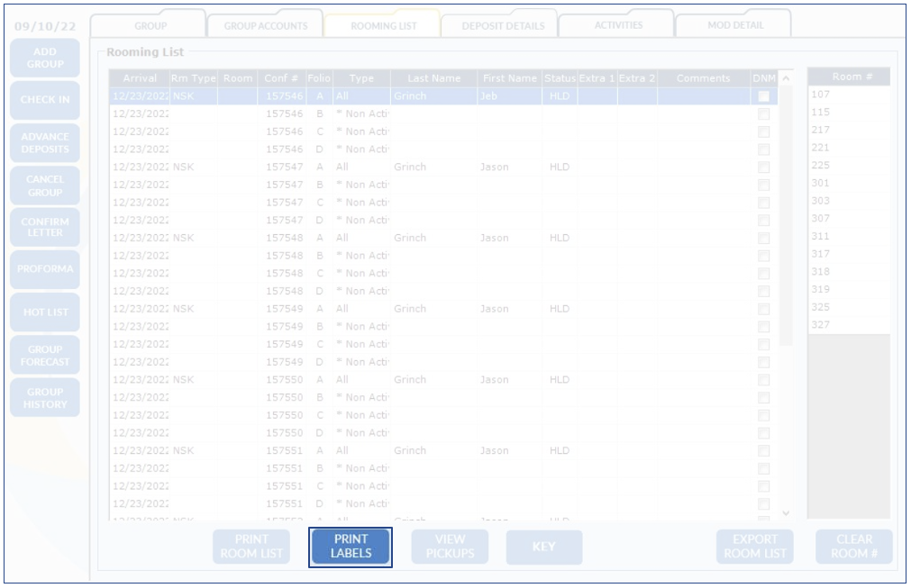This screenshot has width=911, height=588.
Task: Click the Clear Room # button
Action: coord(853,547)
